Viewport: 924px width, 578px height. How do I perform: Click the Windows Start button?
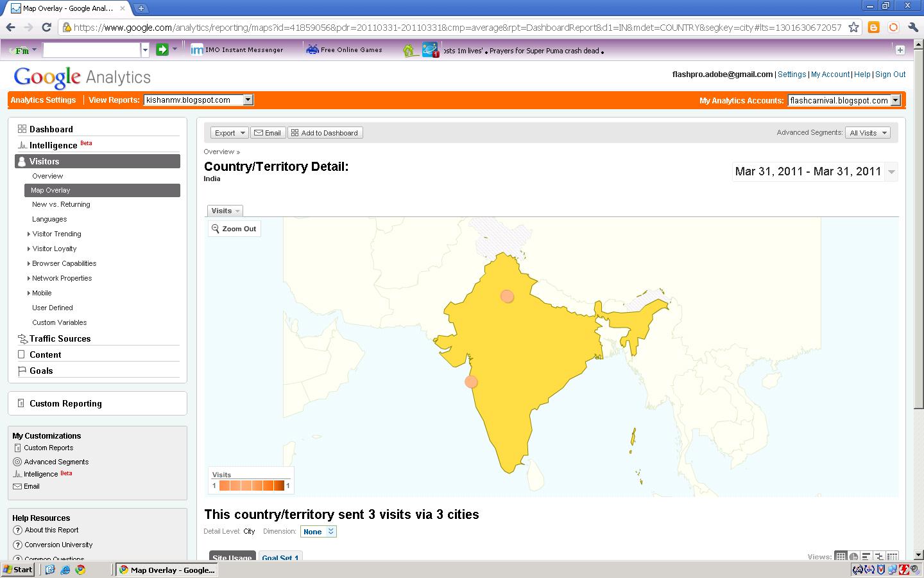(18, 570)
